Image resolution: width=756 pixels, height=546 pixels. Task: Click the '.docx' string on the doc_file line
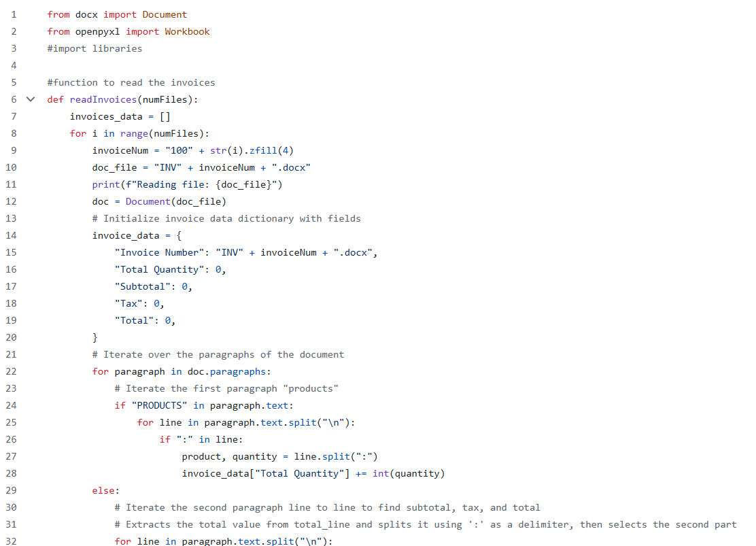coord(291,167)
